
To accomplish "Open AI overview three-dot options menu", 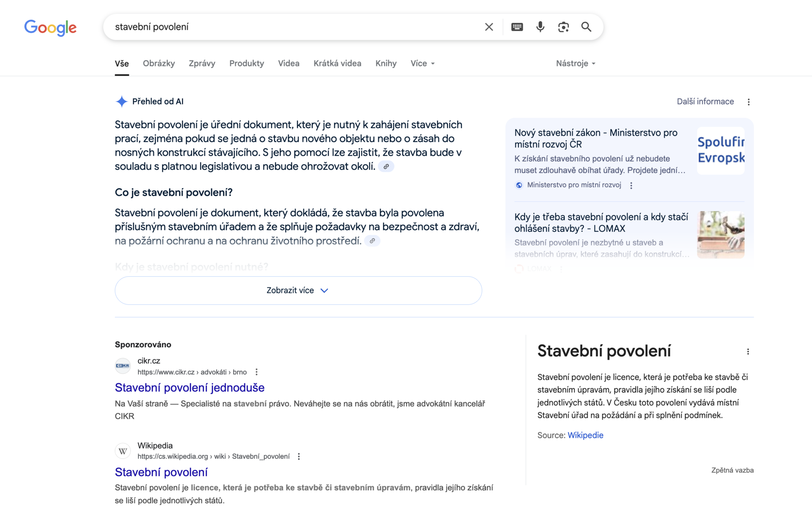I will 749,102.
